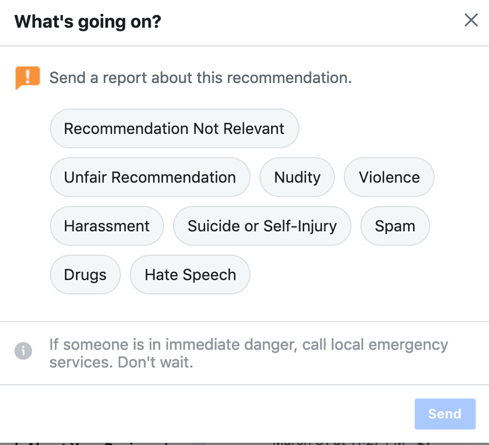
Task: Pick the Violence reason chip
Action: click(x=389, y=177)
